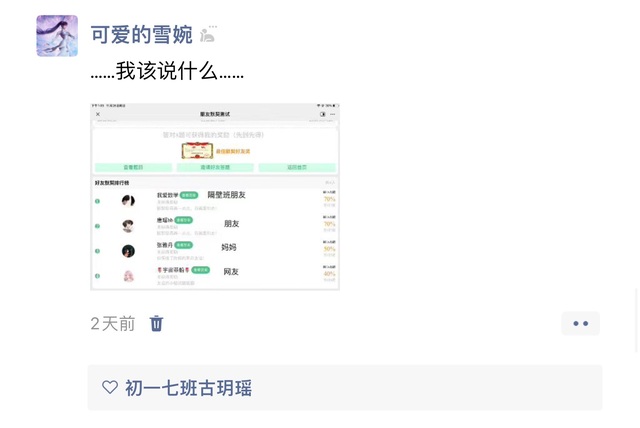Click the post text 我该说什么
This screenshot has height=428, width=640.
point(167,71)
